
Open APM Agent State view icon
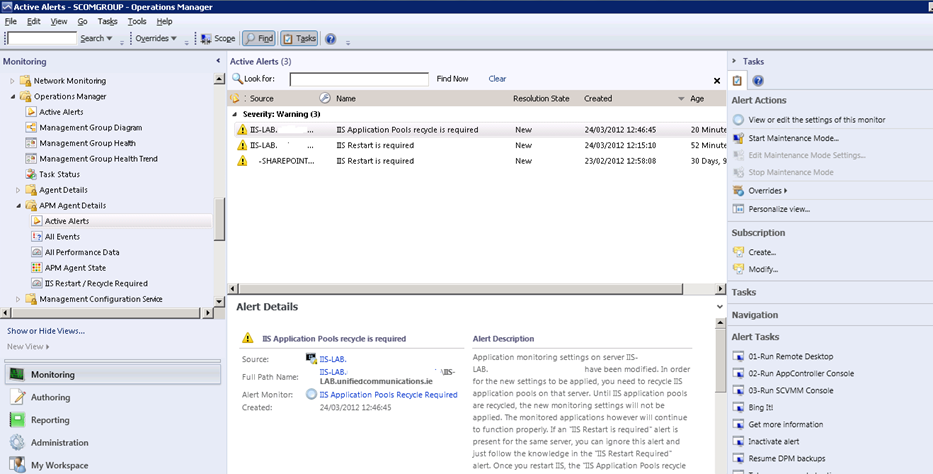tap(37, 268)
